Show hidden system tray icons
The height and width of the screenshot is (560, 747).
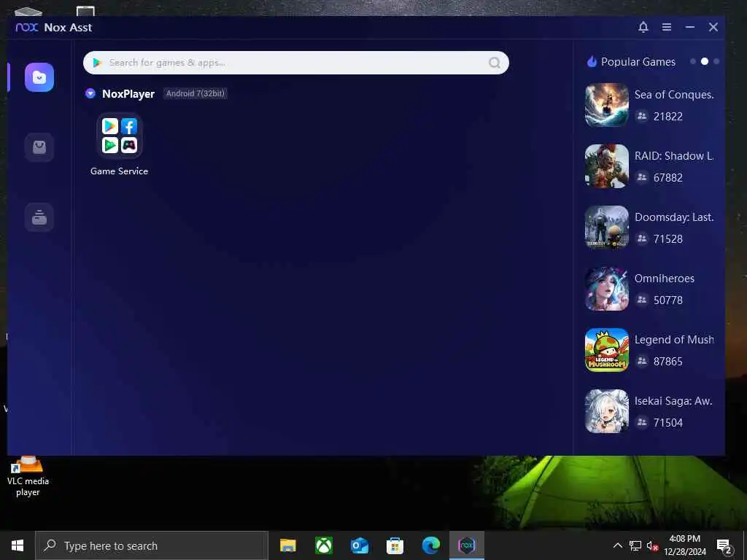617,545
